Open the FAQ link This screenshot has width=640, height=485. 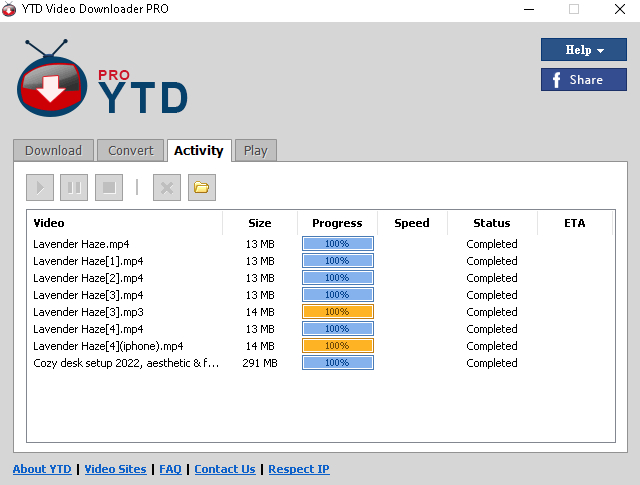[x=170, y=469]
